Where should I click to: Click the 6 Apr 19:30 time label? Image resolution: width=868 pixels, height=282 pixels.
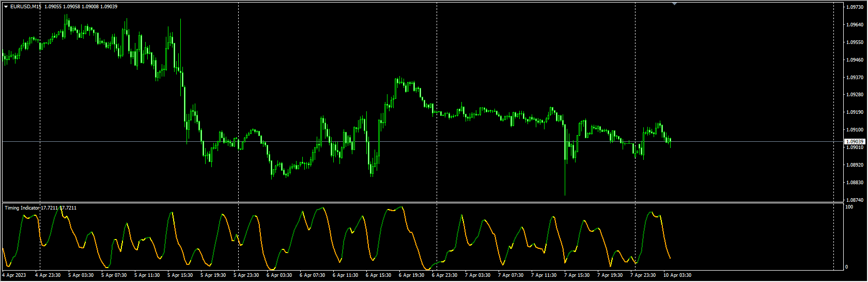(x=412, y=275)
